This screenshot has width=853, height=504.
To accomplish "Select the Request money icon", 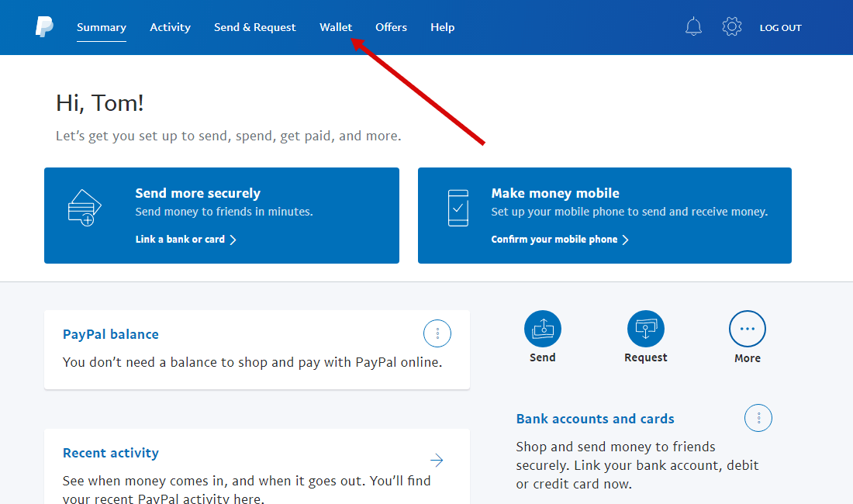I will coord(645,329).
